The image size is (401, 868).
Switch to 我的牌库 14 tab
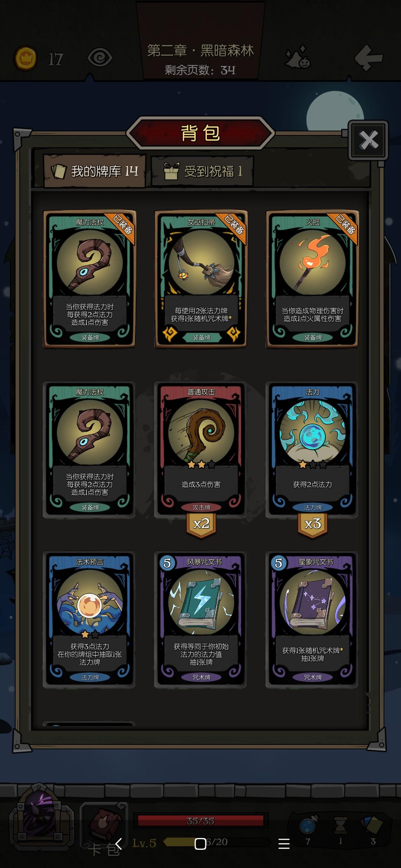click(95, 171)
